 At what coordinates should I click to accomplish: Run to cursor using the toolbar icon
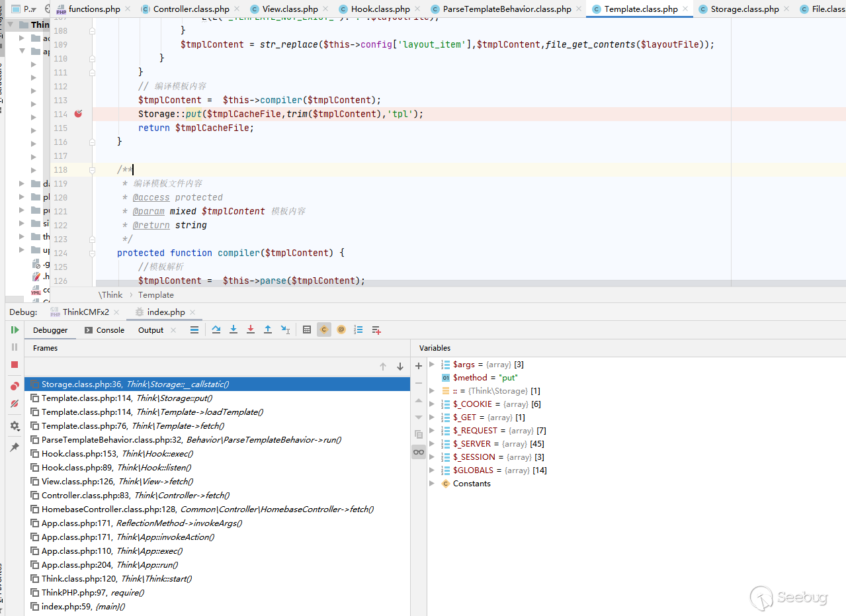click(x=285, y=330)
